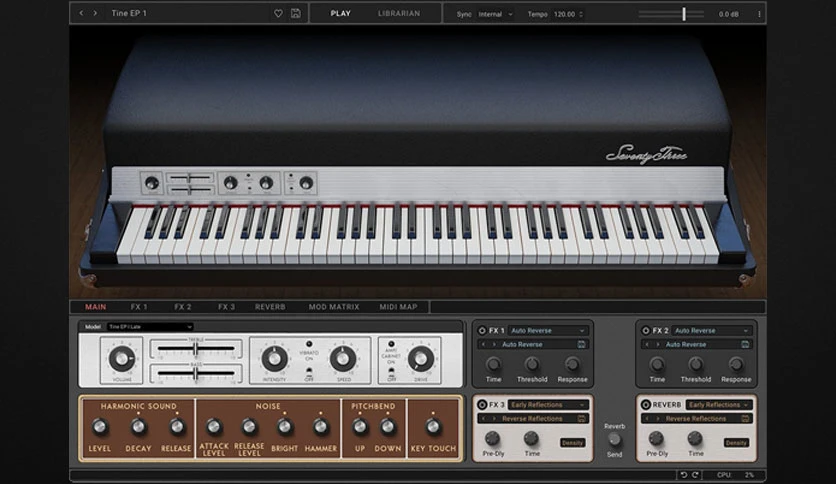Open the FX 3 Early Reflections dropdown
The height and width of the screenshot is (484, 836).
(x=548, y=405)
